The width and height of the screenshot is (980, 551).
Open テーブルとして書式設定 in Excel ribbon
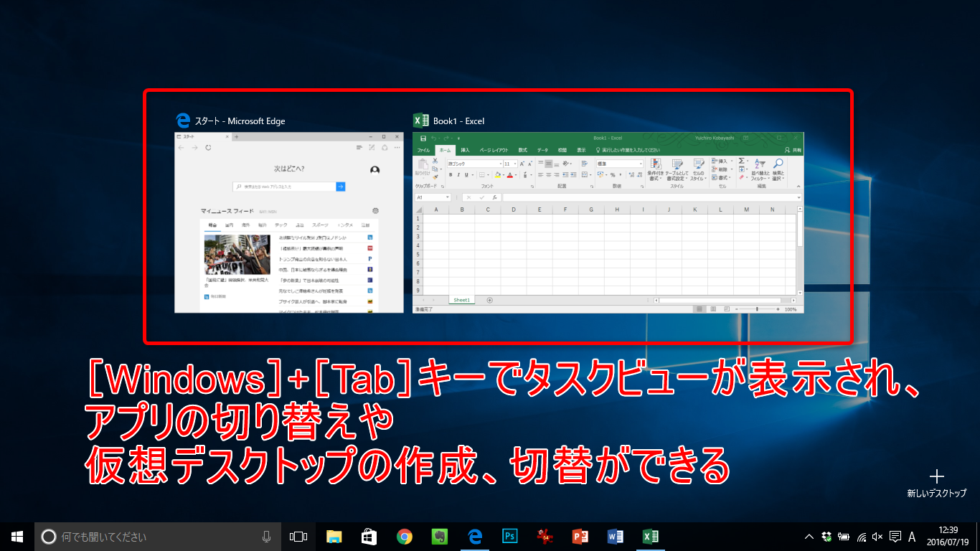click(x=677, y=169)
